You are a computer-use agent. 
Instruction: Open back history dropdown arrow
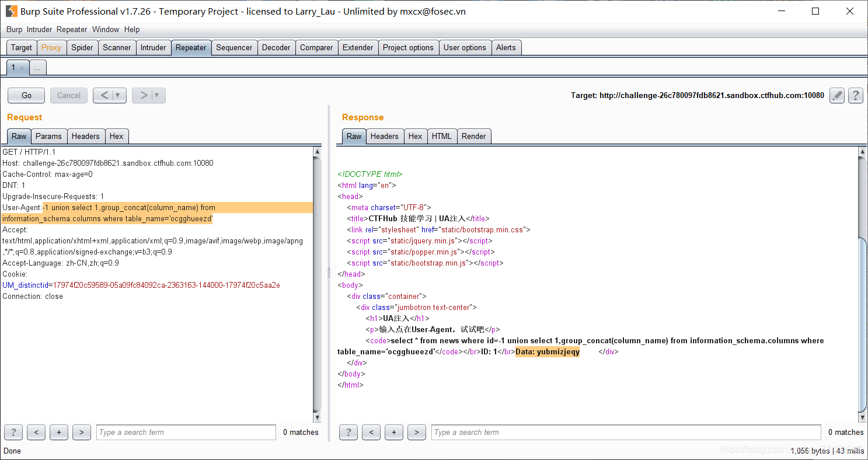118,95
